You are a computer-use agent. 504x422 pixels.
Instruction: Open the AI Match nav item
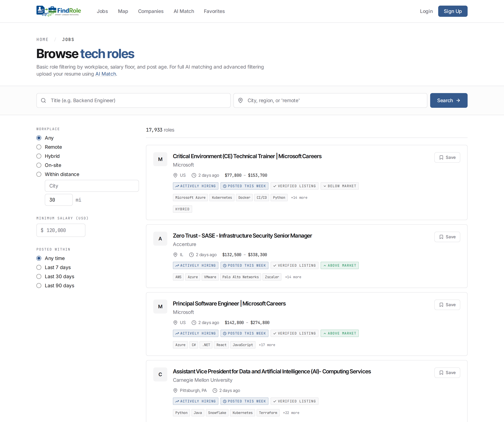(184, 11)
